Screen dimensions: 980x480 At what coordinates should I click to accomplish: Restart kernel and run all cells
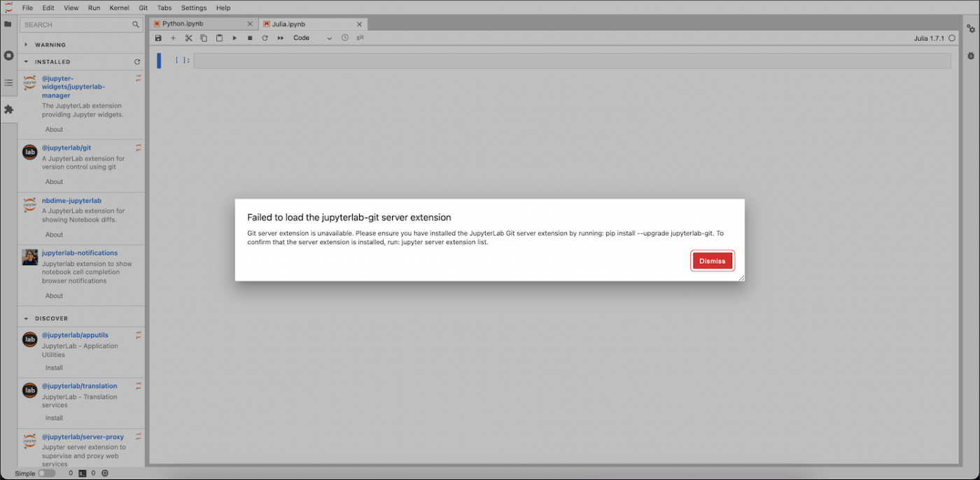[280, 38]
